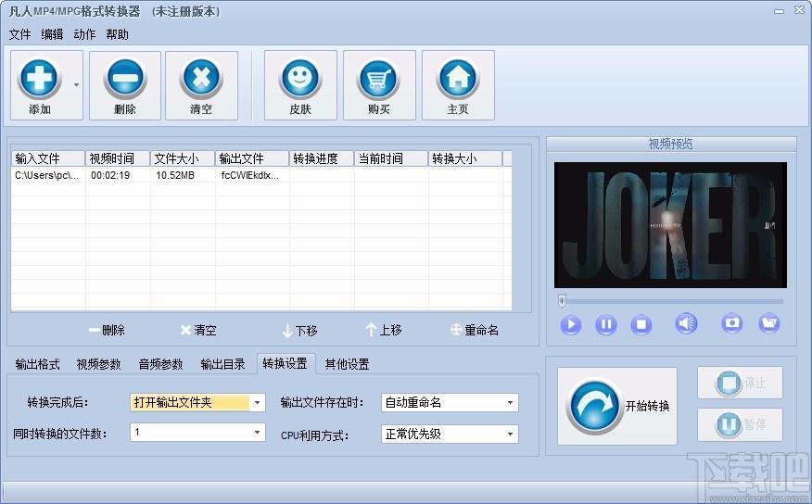Click the 删除 link below the file list

pos(107,330)
